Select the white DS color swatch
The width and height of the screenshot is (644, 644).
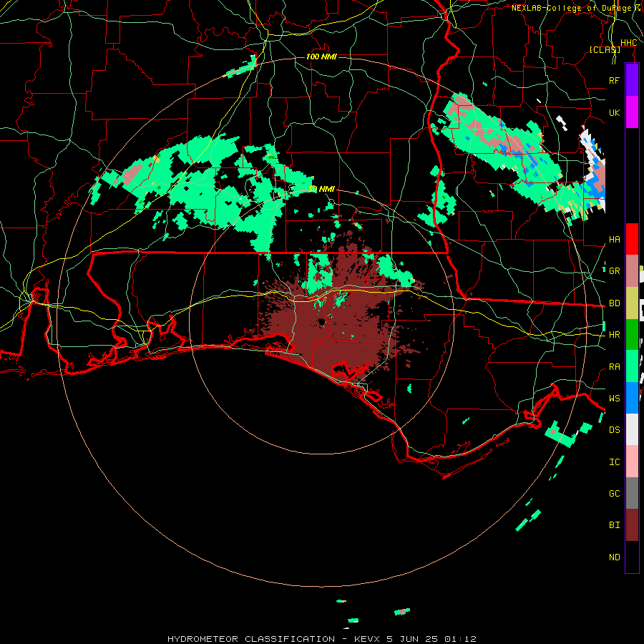[x=632, y=429]
